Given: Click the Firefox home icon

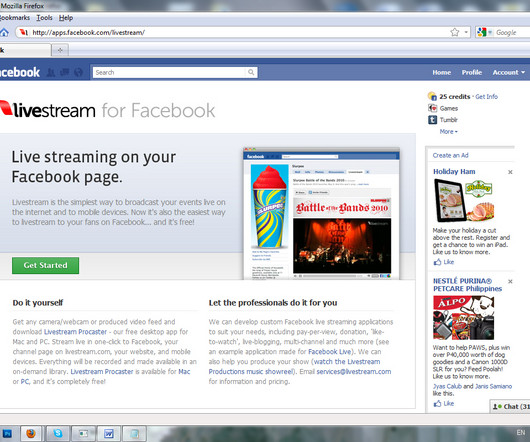Looking at the screenshot, I should pyautogui.click(x=4, y=32).
